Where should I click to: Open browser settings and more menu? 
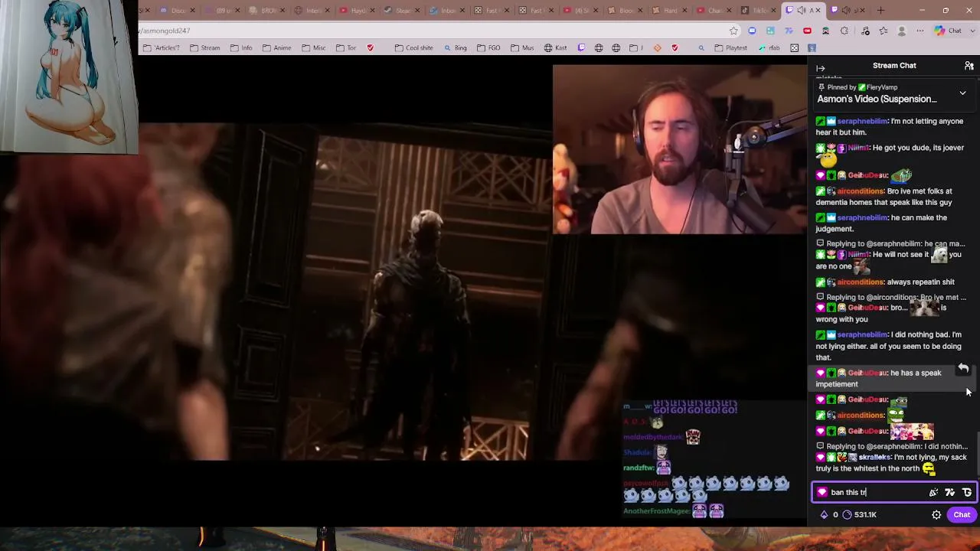tap(920, 31)
